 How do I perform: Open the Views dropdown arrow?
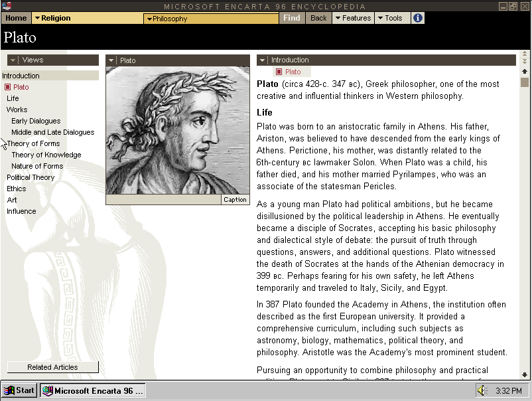tap(13, 60)
